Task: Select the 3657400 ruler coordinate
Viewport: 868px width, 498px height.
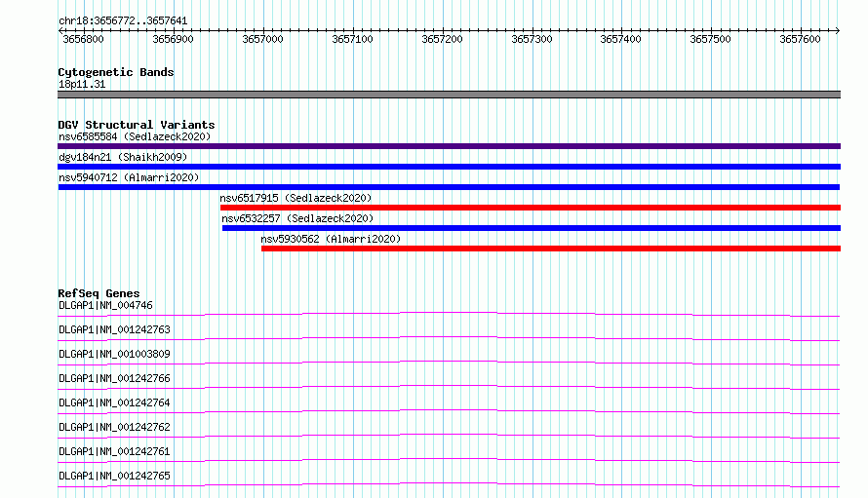Action: coord(620,39)
